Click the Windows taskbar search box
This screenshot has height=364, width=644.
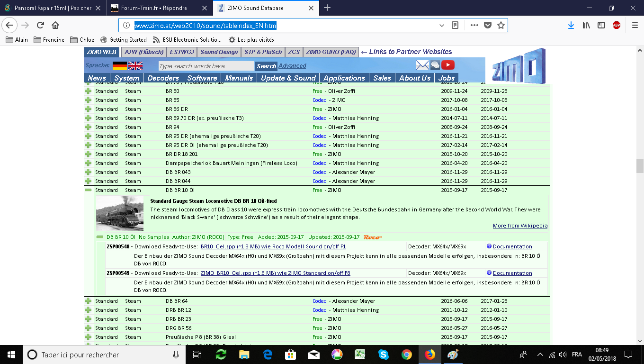(105, 355)
